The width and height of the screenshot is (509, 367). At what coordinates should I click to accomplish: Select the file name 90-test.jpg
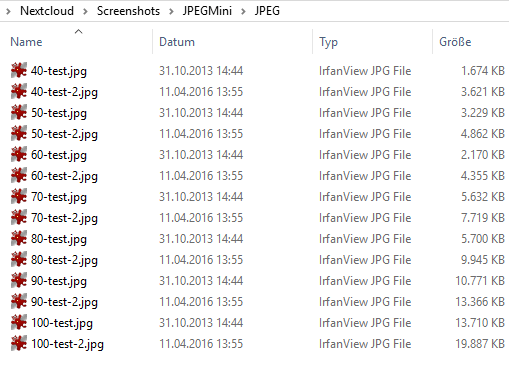(x=59, y=281)
